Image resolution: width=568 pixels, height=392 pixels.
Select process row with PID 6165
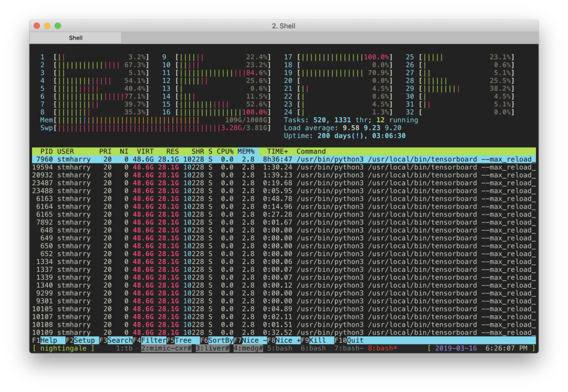pyautogui.click(x=283, y=214)
